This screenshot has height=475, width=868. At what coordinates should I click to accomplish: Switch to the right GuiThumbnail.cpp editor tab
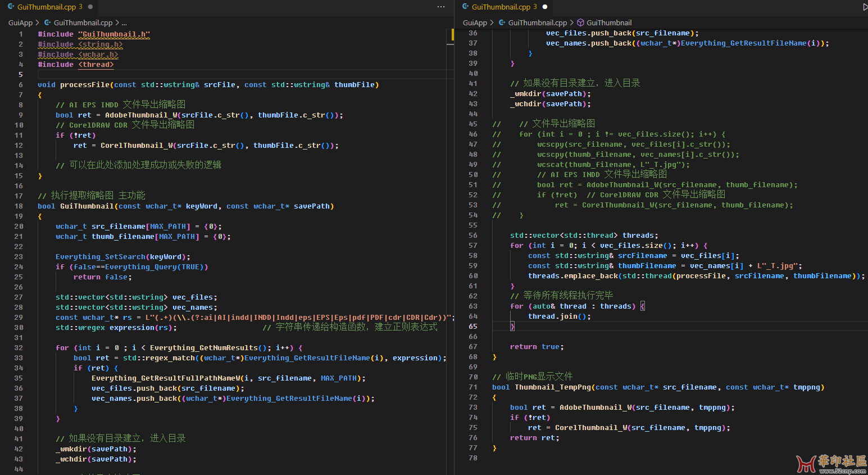504,7
